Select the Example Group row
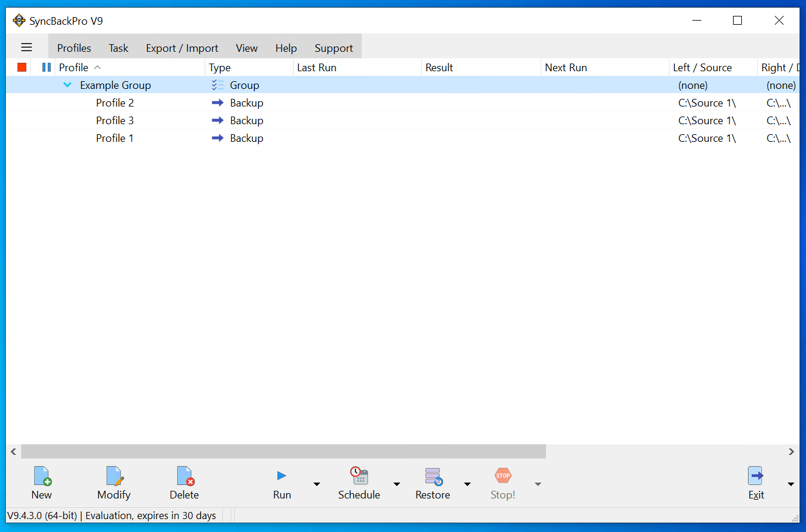Image resolution: width=806 pixels, height=532 pixels. [x=402, y=85]
